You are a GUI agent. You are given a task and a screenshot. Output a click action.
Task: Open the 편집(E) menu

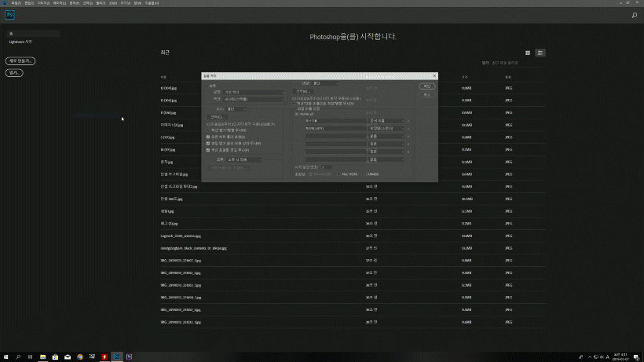(x=29, y=3)
